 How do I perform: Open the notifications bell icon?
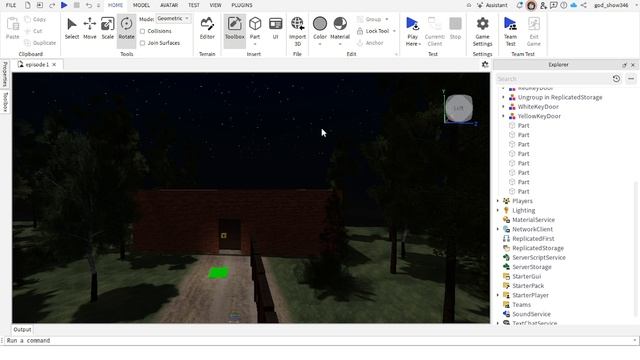point(520,5)
